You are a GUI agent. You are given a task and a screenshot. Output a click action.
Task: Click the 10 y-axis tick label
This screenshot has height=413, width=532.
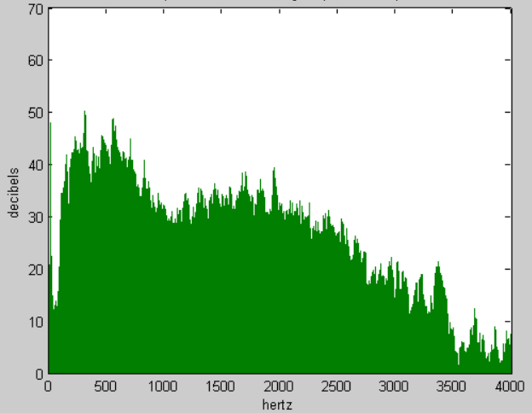[x=35, y=322]
